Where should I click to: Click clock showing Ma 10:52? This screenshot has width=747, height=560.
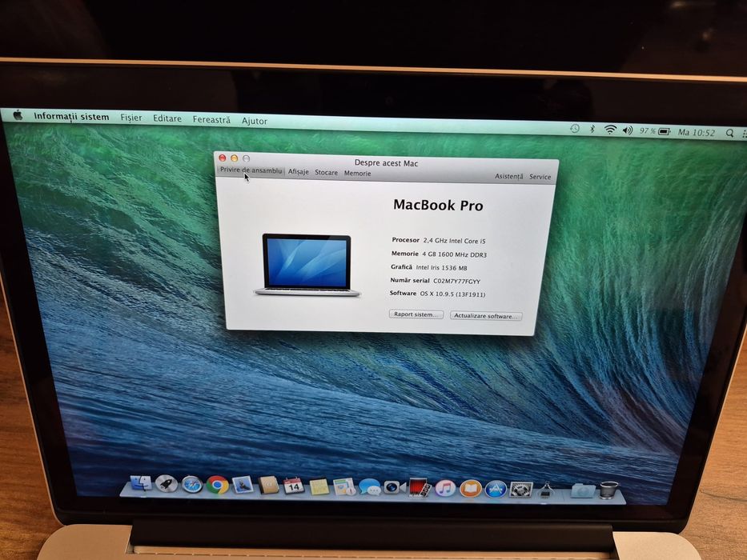697,132
